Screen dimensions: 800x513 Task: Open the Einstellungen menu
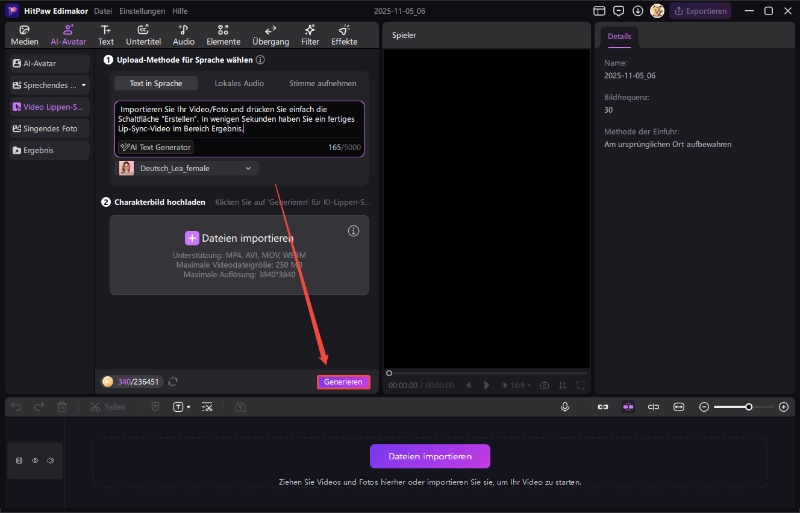tap(141, 11)
